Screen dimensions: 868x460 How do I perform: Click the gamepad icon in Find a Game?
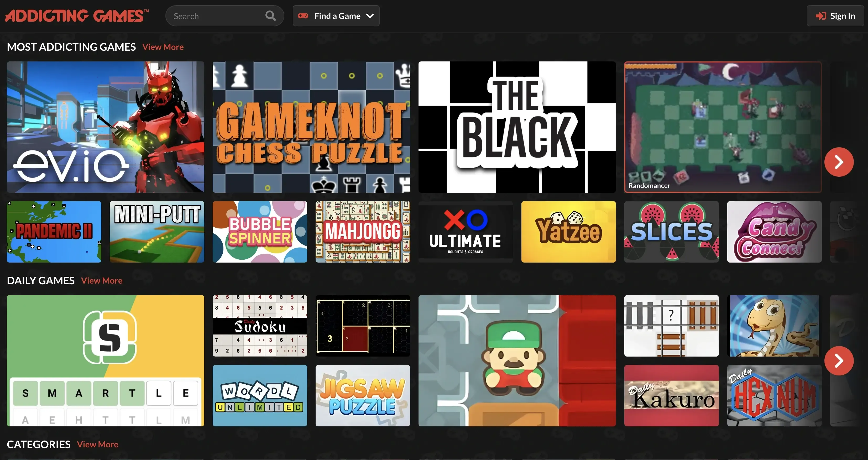tap(303, 16)
